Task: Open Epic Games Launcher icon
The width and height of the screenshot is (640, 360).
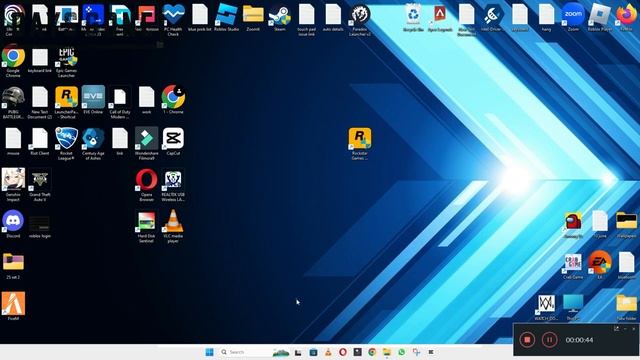Action: point(67,56)
